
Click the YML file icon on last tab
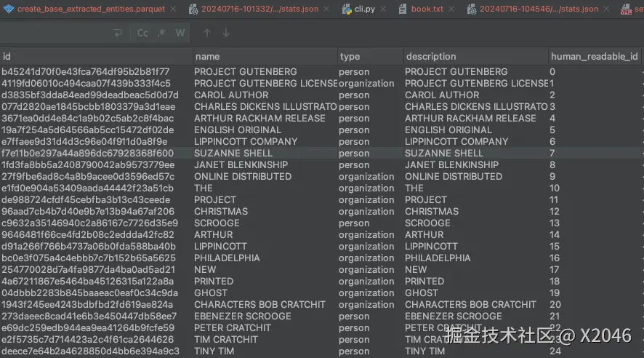[626, 9]
